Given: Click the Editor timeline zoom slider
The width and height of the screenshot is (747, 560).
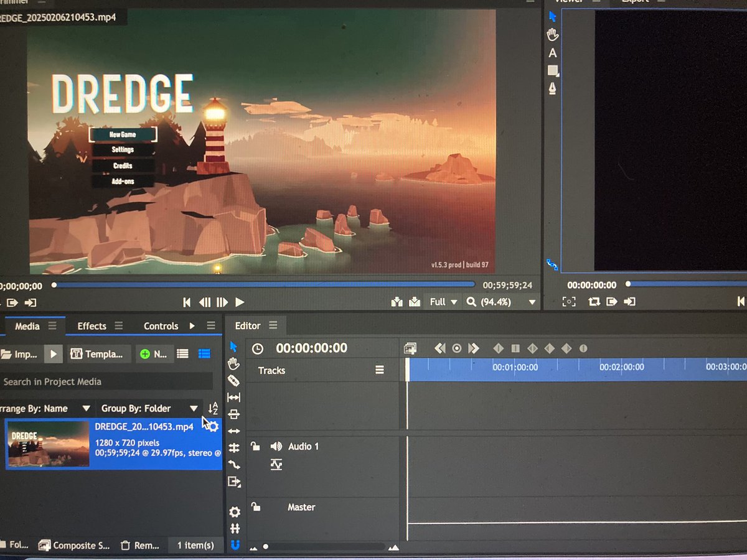Looking at the screenshot, I should click(x=265, y=547).
